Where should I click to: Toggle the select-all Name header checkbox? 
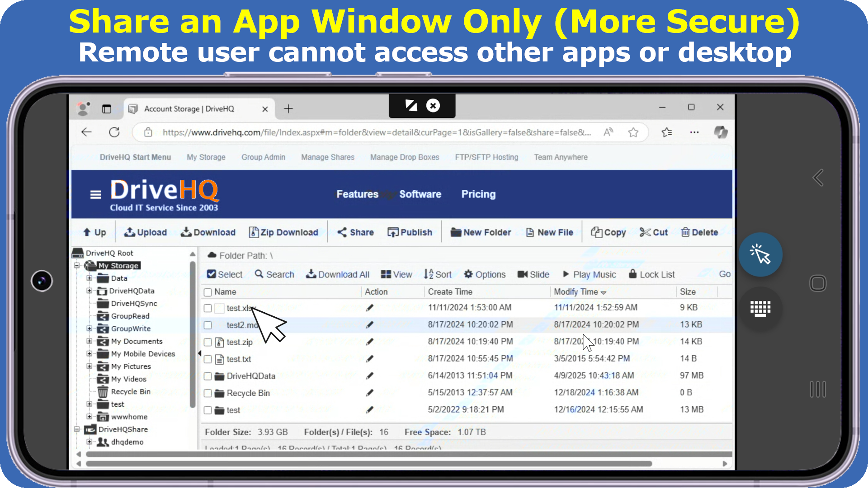click(x=208, y=292)
